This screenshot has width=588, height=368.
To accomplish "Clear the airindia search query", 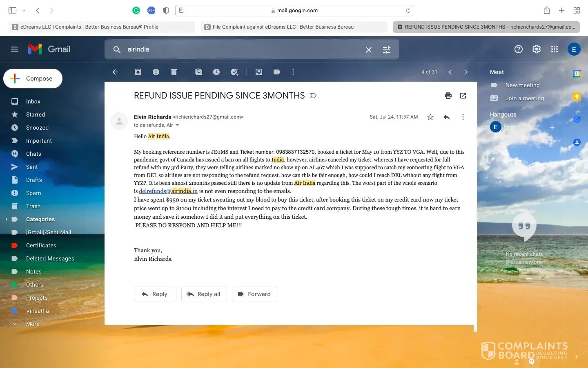I will pyautogui.click(x=369, y=49).
